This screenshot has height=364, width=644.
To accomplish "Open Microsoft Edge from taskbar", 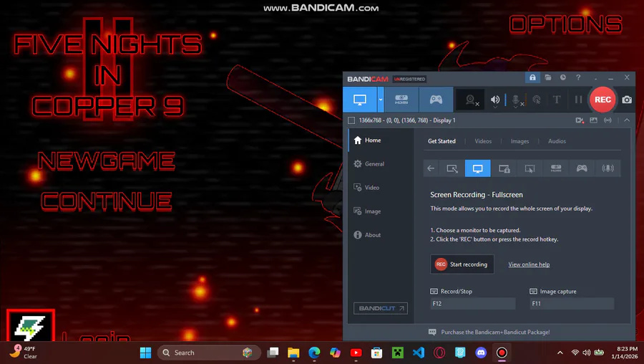I will pyautogui.click(x=314, y=353).
